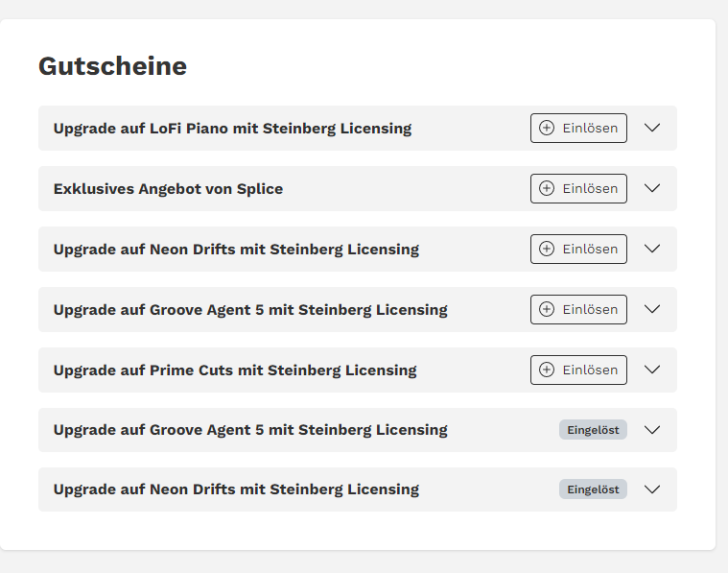Expand the already redeemed Groove Agent 5 voucher
Viewport: 728px width, 573px height.
[652, 430]
